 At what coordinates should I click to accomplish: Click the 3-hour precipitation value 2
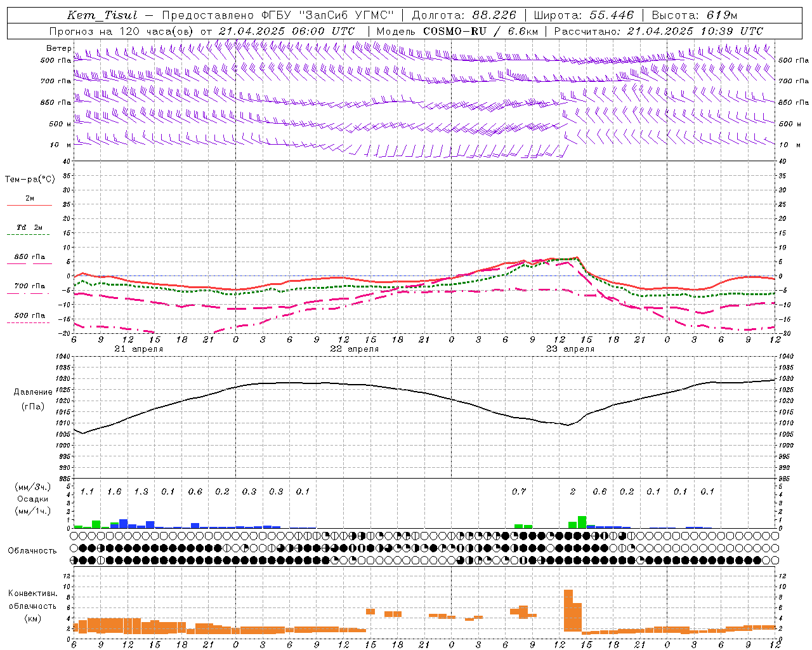point(573,492)
